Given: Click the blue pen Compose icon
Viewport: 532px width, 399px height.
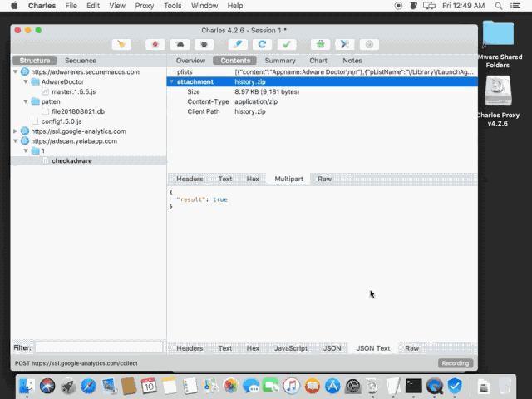Looking at the screenshot, I should [238, 44].
